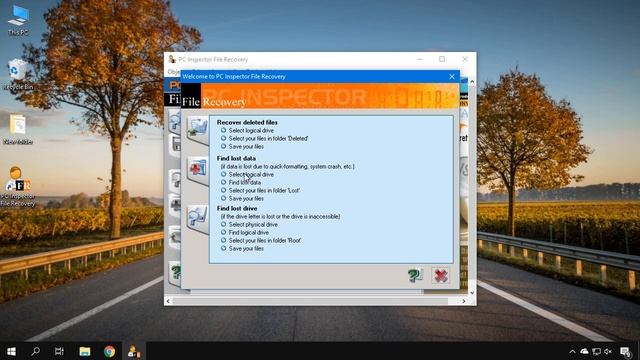Open File Explorer from taskbar
Image resolution: width=640 pixels, height=360 pixels.
85,351
